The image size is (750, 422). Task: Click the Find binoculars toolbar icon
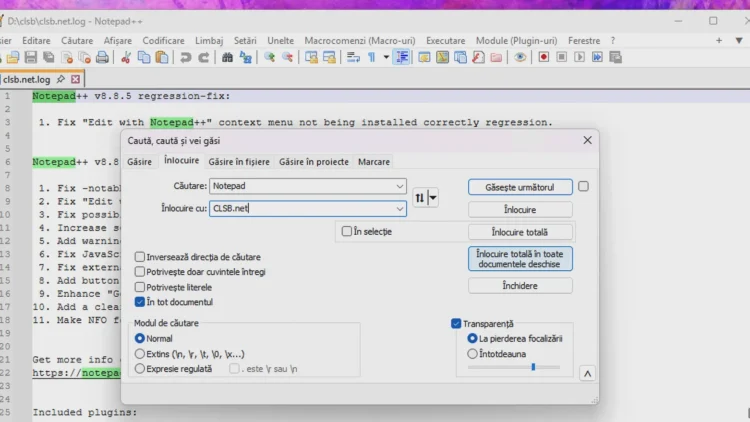tap(228, 58)
